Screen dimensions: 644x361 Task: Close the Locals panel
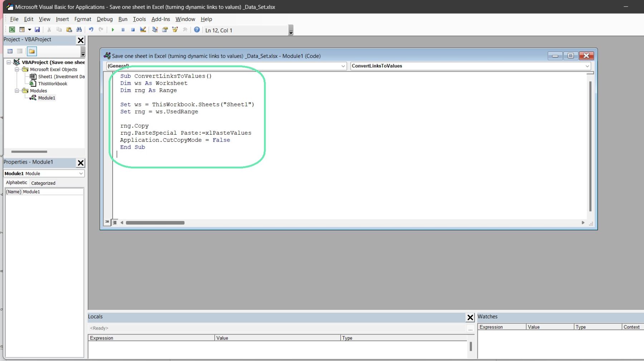point(470,317)
